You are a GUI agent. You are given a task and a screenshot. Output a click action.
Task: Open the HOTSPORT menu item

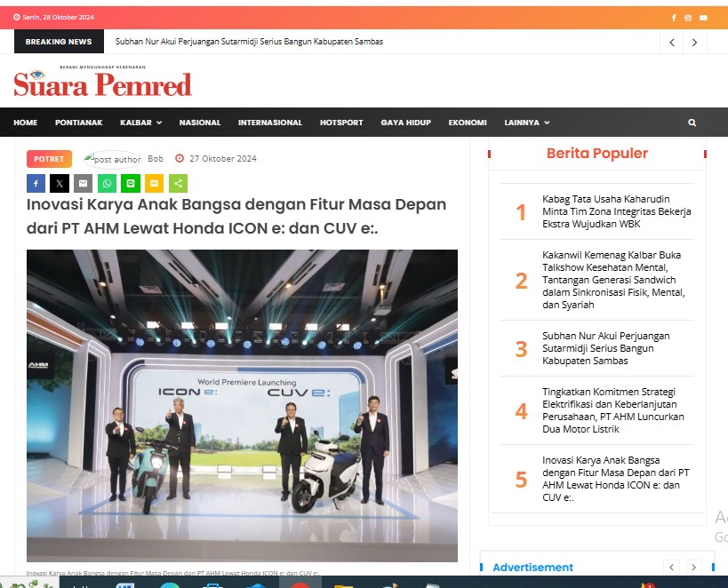pyautogui.click(x=341, y=123)
